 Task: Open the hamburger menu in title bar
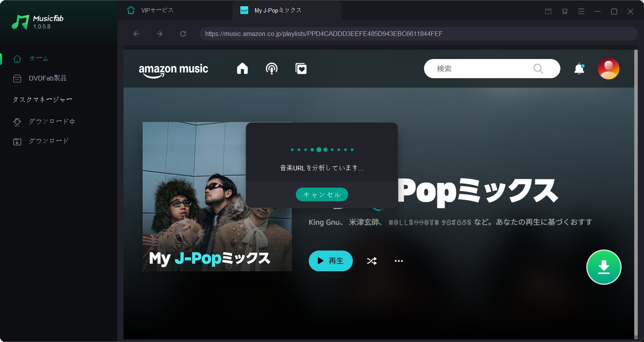(x=581, y=11)
